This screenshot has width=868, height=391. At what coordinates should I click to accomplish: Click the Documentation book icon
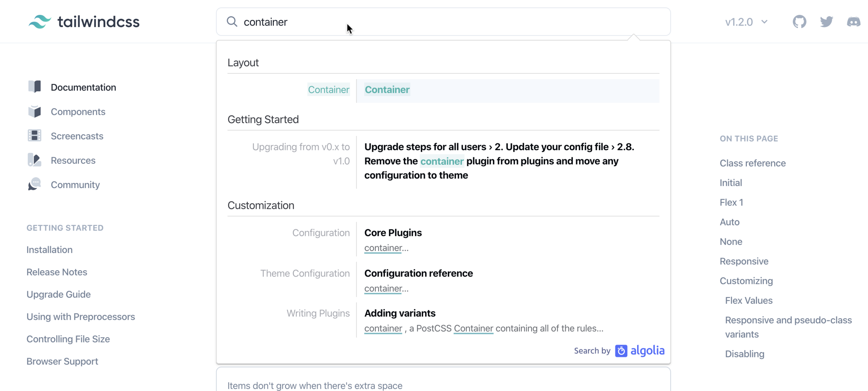click(34, 87)
